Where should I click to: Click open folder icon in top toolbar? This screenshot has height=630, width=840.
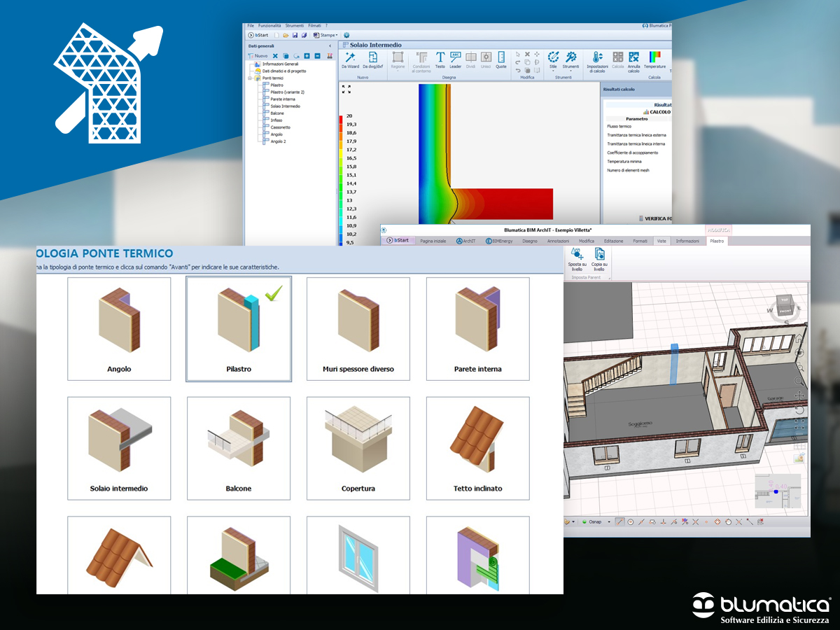(x=286, y=34)
